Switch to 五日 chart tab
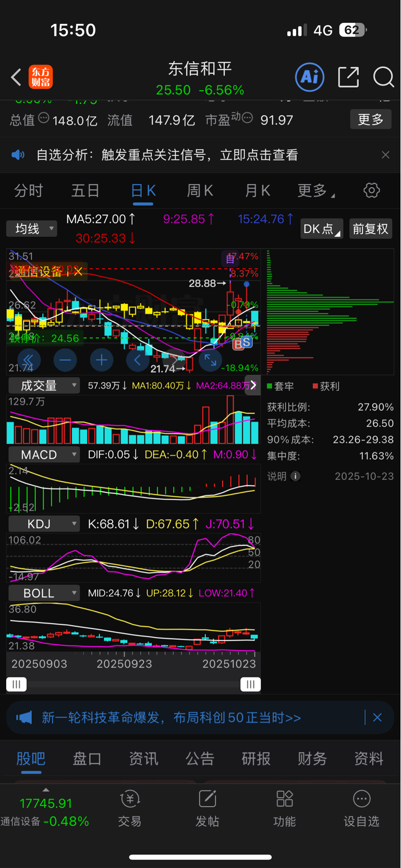Viewport: 401px width, 868px height. [86, 191]
